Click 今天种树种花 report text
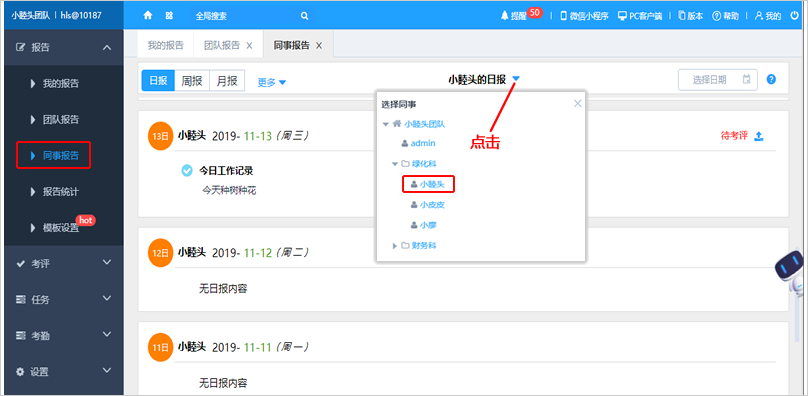 [x=229, y=191]
